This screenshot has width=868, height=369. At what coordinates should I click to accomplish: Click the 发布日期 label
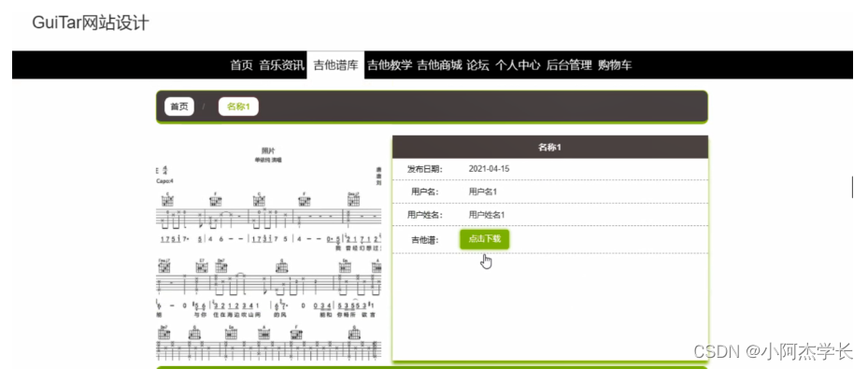pos(425,169)
